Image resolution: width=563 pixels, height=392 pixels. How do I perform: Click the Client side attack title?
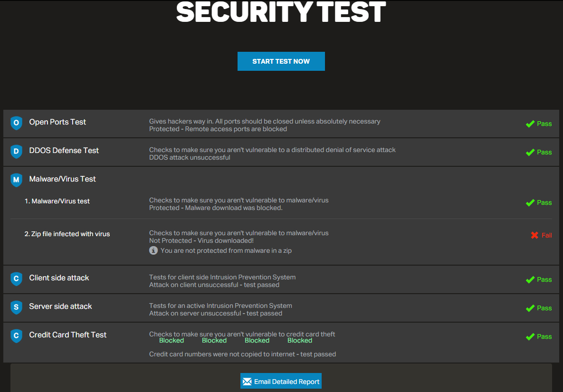tap(59, 278)
